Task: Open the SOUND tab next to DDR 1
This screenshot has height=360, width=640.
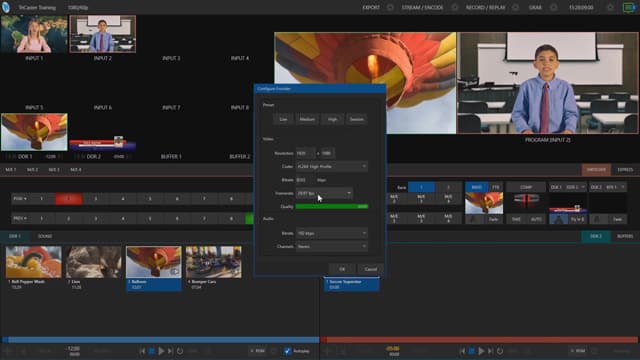Action: click(x=44, y=236)
